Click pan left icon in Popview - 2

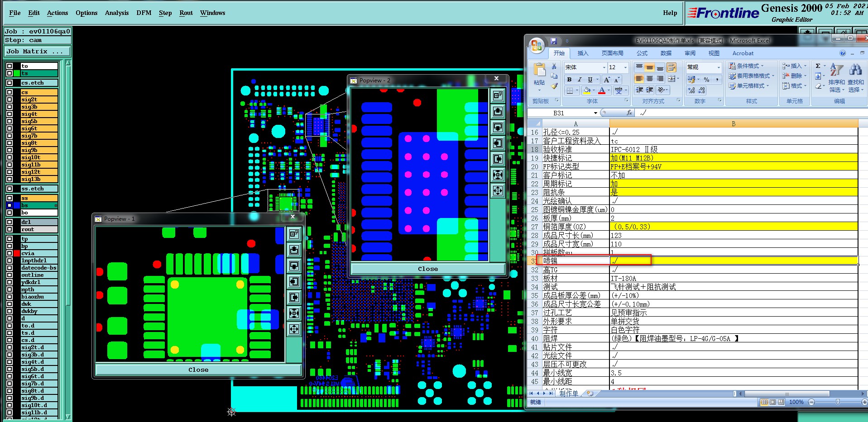coord(498,143)
